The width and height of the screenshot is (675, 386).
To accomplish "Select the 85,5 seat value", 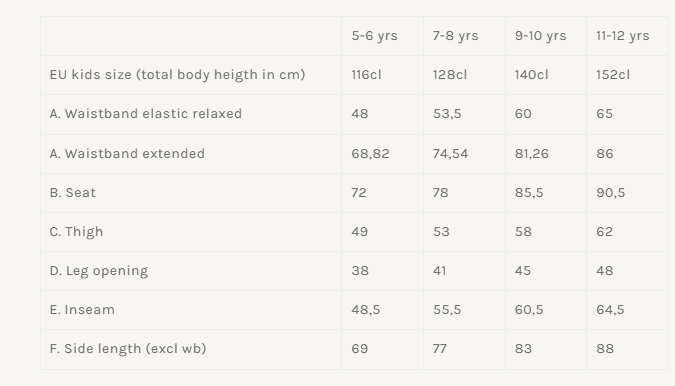I will coord(529,193).
